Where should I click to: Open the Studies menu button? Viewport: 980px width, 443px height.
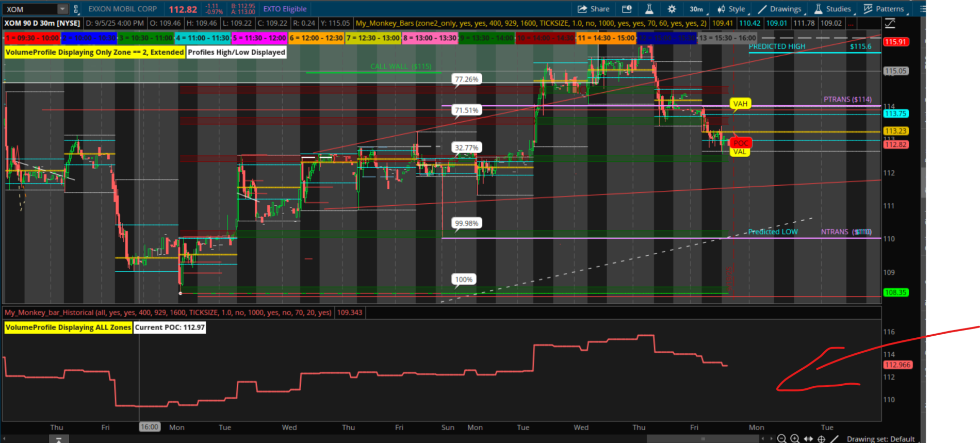click(x=832, y=9)
